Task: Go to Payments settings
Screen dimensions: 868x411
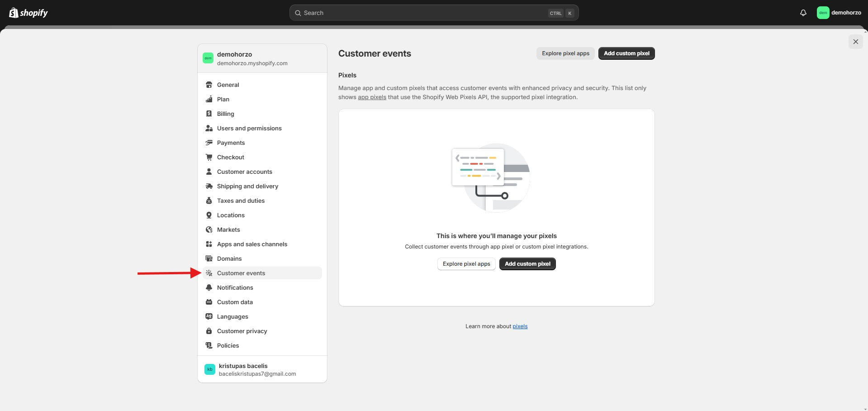Action: (x=231, y=143)
